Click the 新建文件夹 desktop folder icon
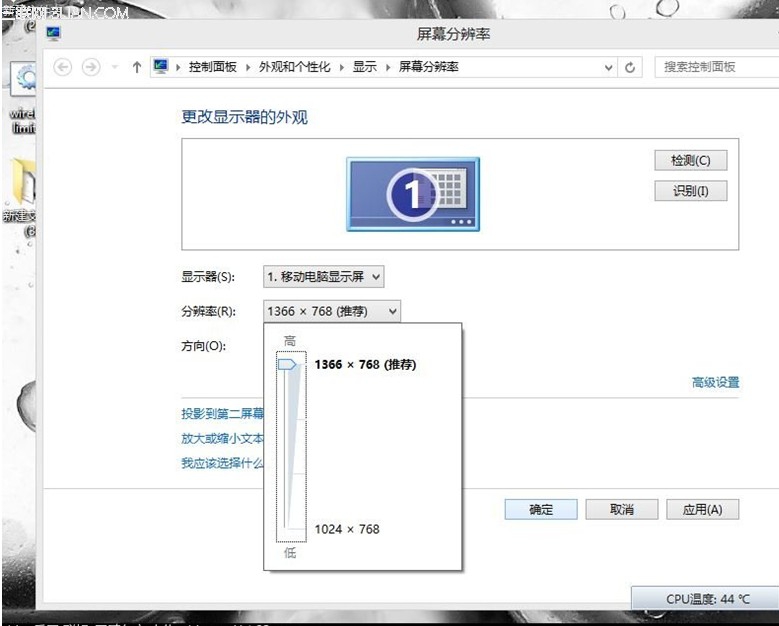 click(x=23, y=181)
